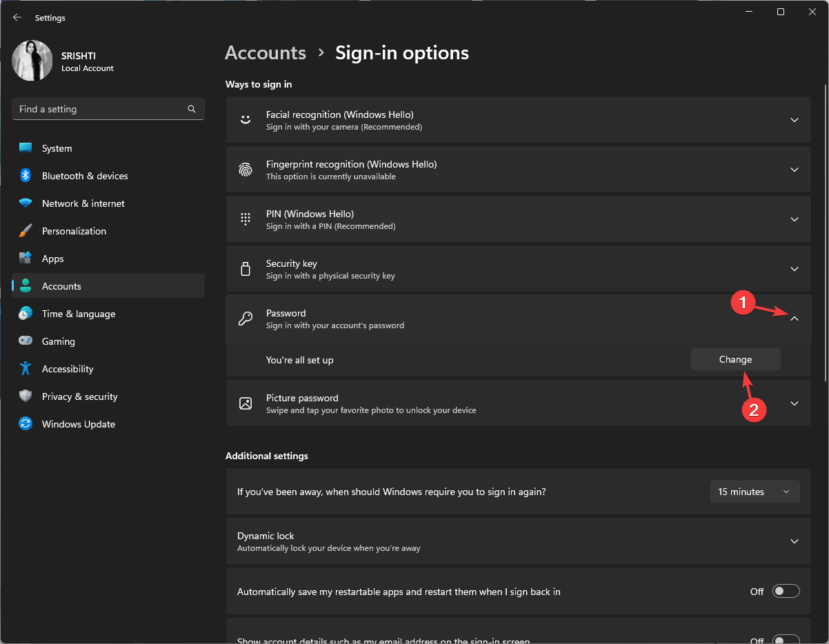Click the back arrow in Settings

tap(17, 17)
